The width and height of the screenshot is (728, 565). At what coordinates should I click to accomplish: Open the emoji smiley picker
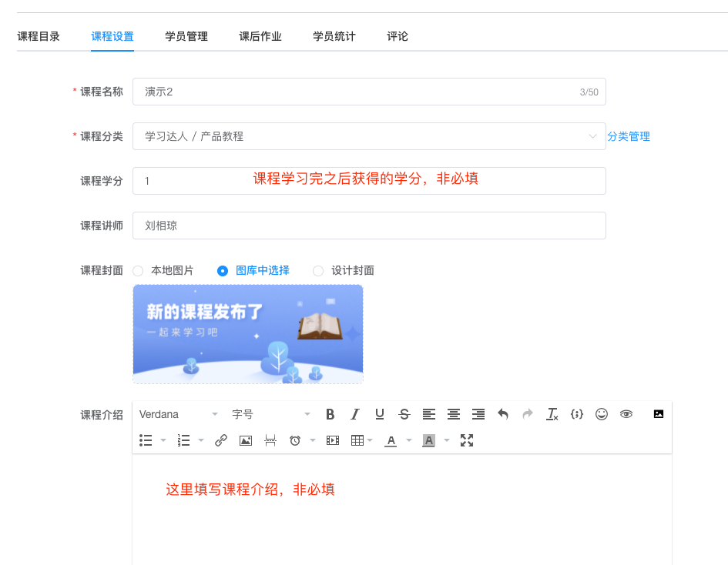[602, 414]
